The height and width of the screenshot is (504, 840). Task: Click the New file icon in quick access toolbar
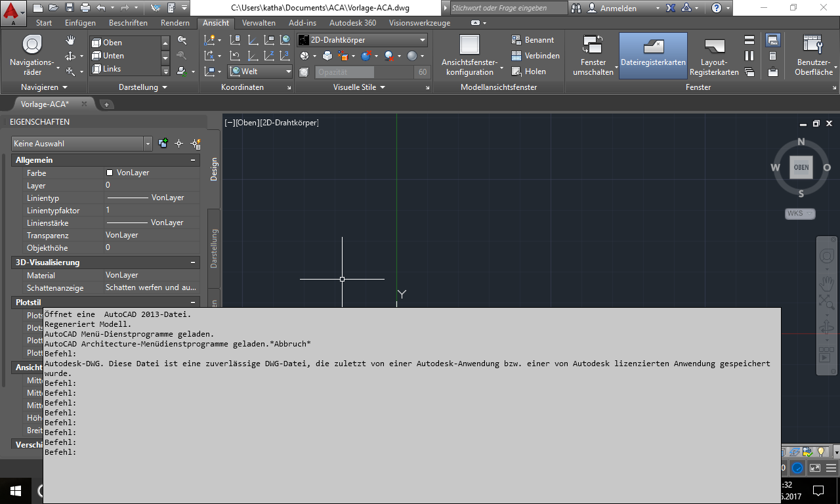tap(37, 8)
